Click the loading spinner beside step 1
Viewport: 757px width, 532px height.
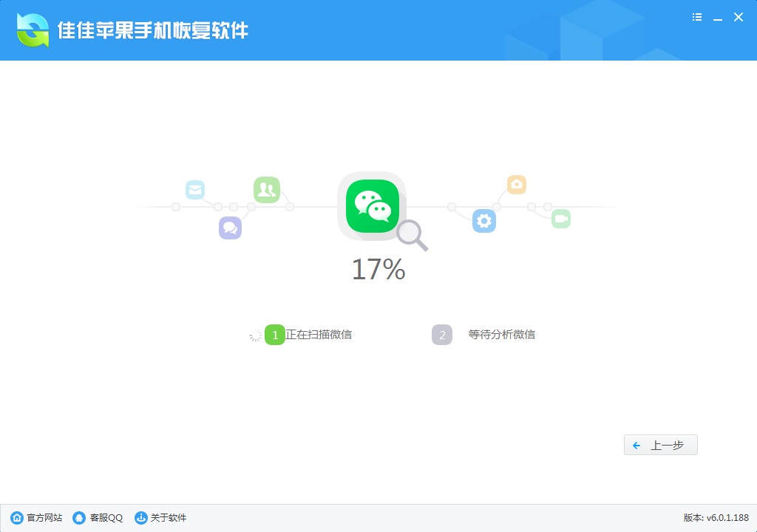(x=255, y=335)
